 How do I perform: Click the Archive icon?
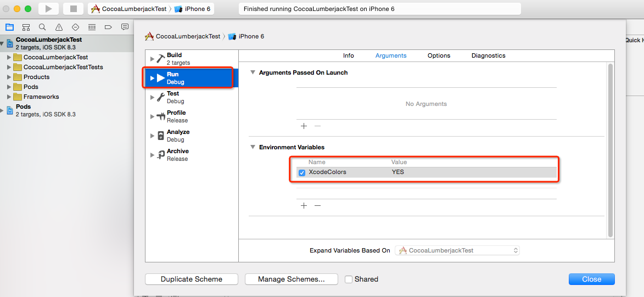161,155
